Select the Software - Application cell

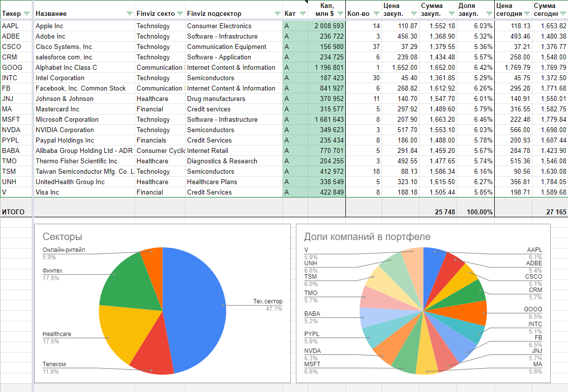pos(234,57)
